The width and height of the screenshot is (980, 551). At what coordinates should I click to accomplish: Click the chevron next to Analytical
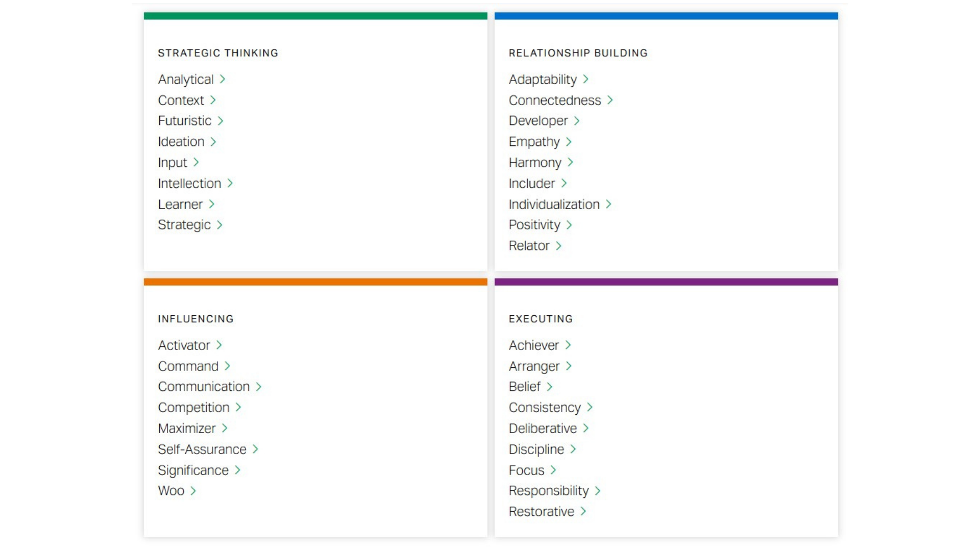click(x=223, y=80)
